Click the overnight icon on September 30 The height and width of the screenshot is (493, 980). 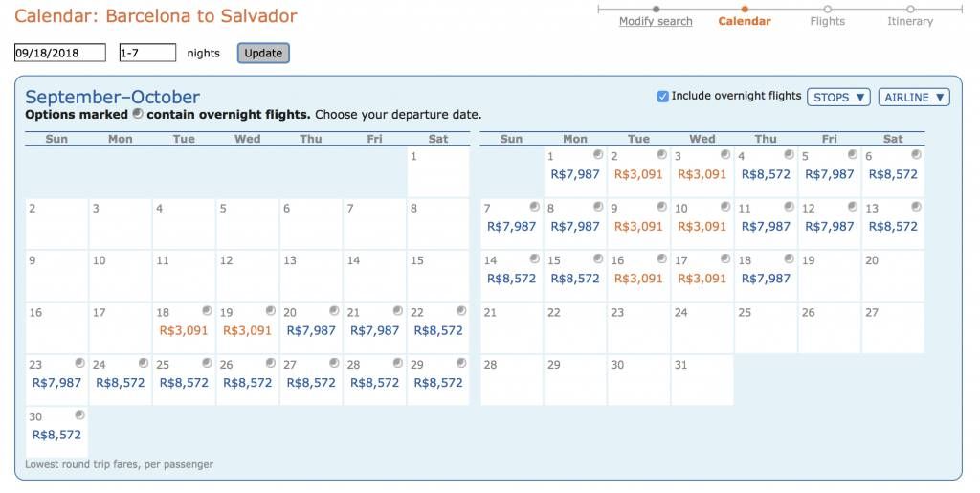click(x=79, y=415)
